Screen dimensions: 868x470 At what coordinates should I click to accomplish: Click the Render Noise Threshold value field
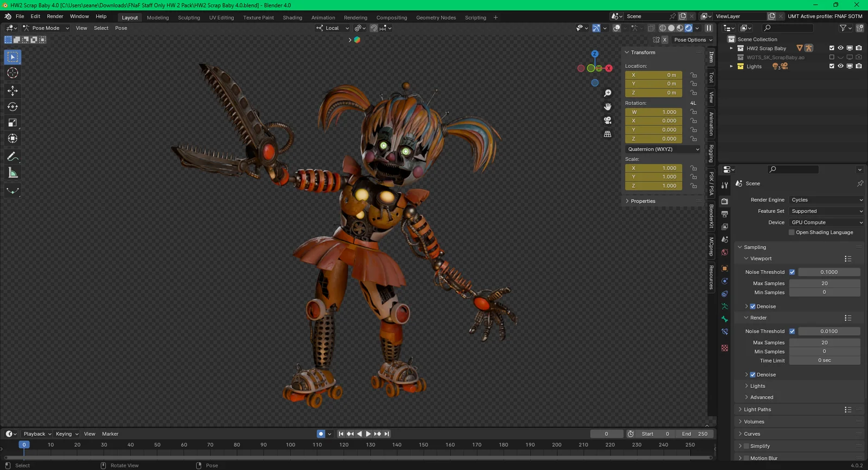click(829, 331)
